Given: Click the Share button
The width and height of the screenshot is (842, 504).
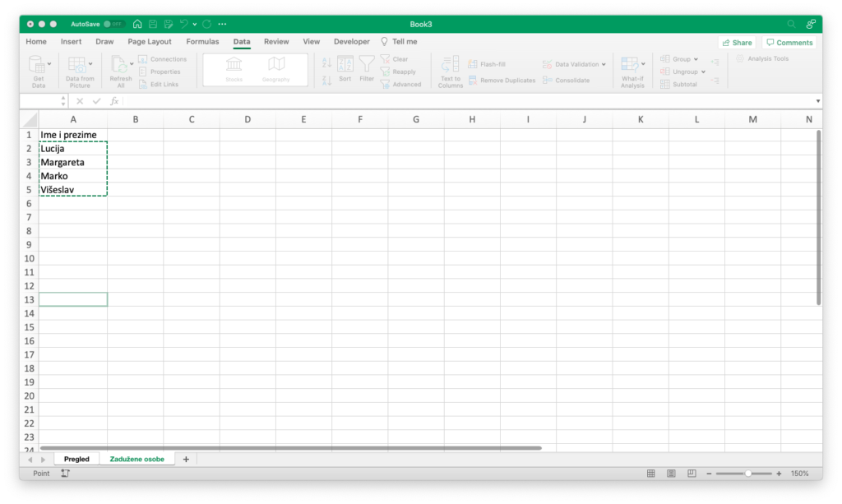Looking at the screenshot, I should click(736, 43).
